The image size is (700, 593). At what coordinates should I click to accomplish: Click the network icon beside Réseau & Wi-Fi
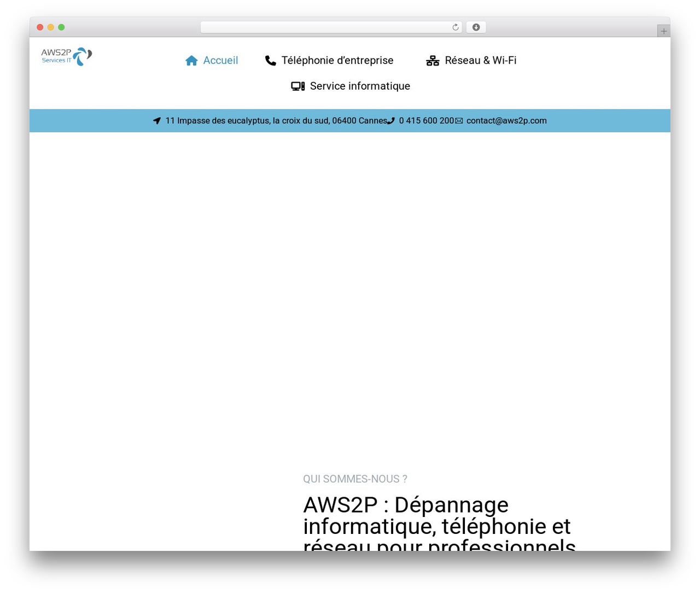(433, 61)
